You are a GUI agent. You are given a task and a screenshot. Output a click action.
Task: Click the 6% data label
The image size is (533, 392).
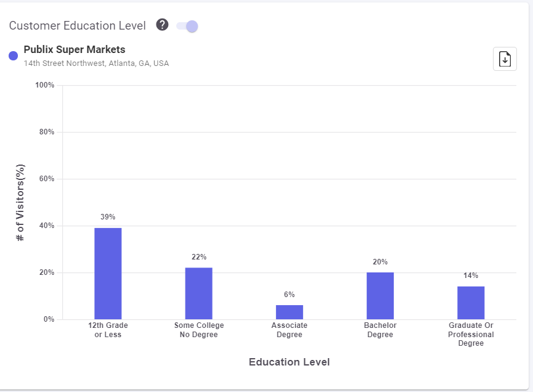290,295
